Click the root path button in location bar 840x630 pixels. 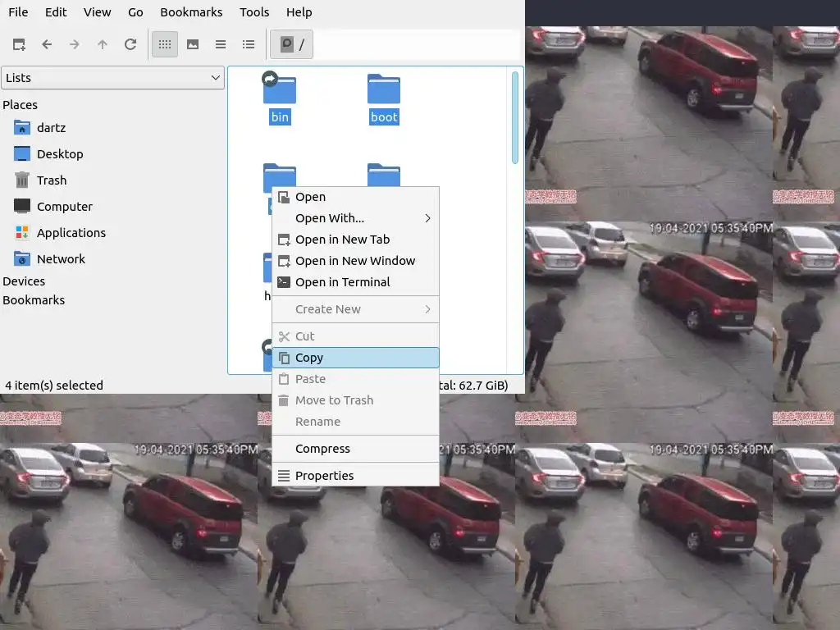pos(292,44)
